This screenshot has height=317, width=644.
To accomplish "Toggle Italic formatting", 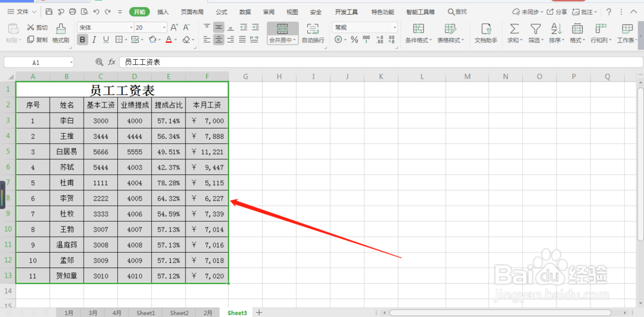I will point(94,40).
